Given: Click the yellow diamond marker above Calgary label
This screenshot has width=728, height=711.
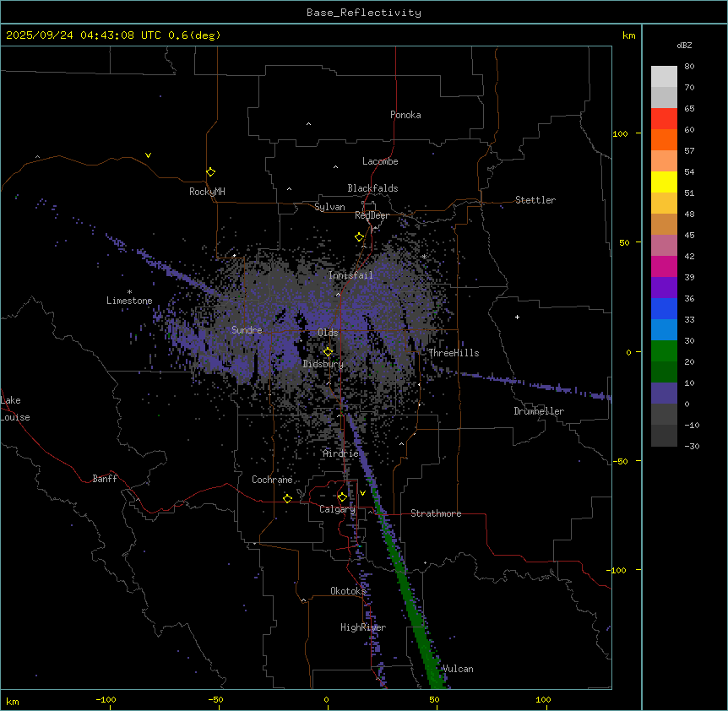Looking at the screenshot, I should pyautogui.click(x=342, y=497).
